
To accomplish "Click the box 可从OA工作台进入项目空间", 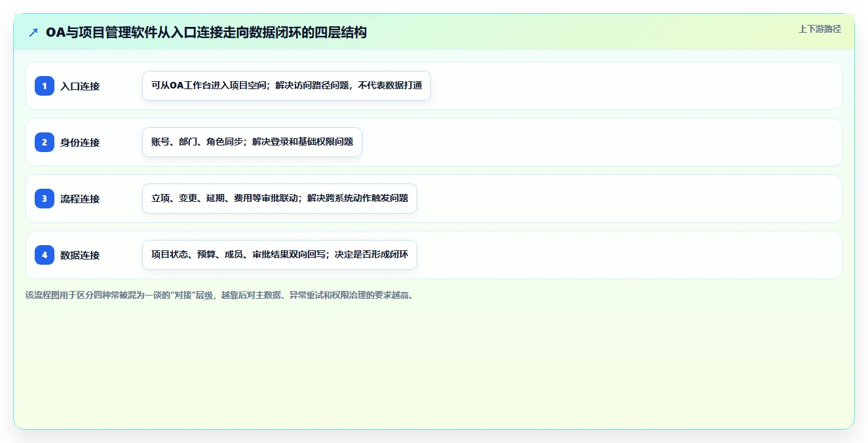I will (286, 86).
